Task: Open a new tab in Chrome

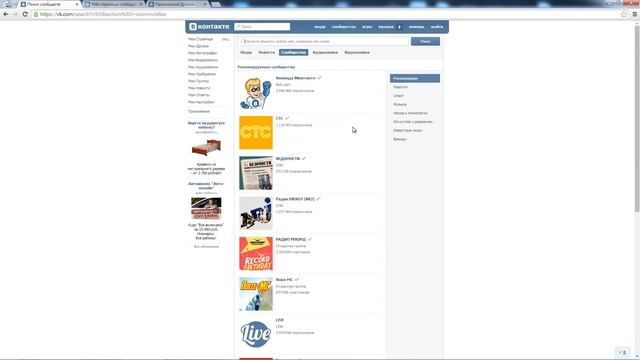Action: tap(216, 4)
